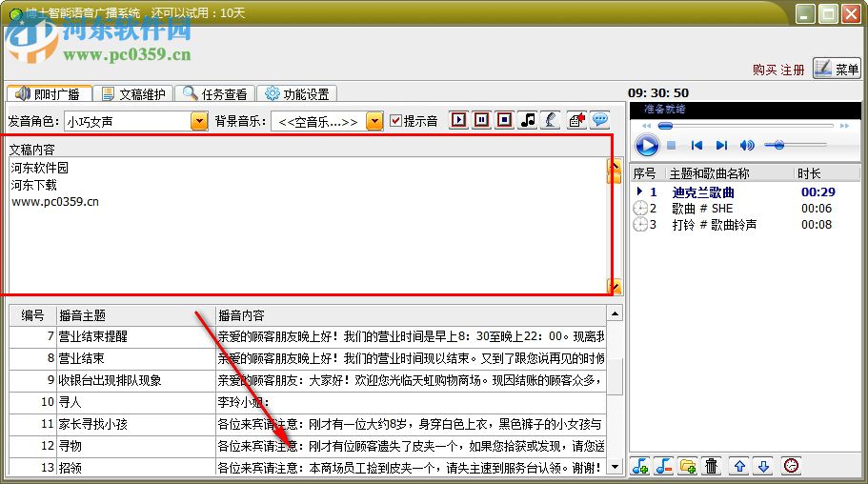868x484 pixels.
Task: Click the blue speech bubble icon
Action: [x=600, y=120]
